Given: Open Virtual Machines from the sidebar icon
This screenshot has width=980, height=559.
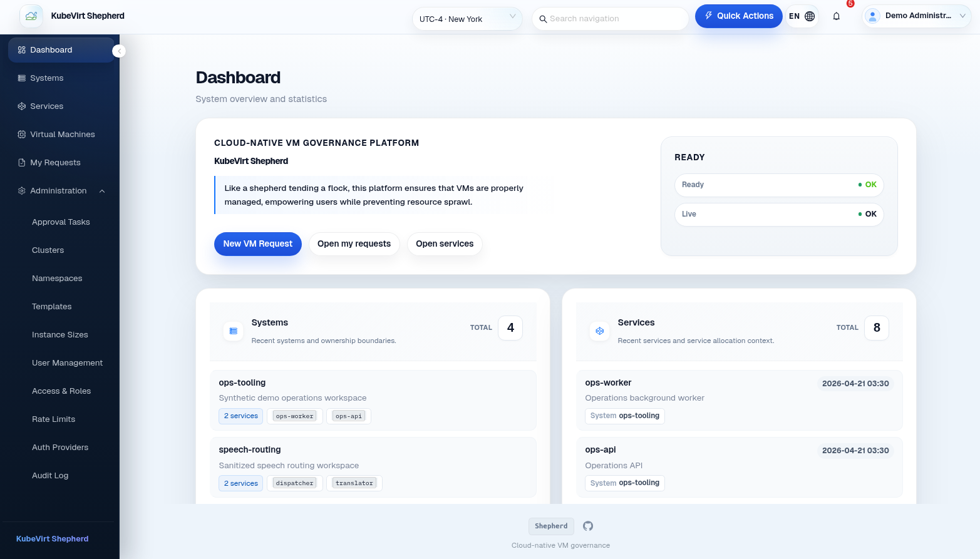Looking at the screenshot, I should (x=21, y=134).
